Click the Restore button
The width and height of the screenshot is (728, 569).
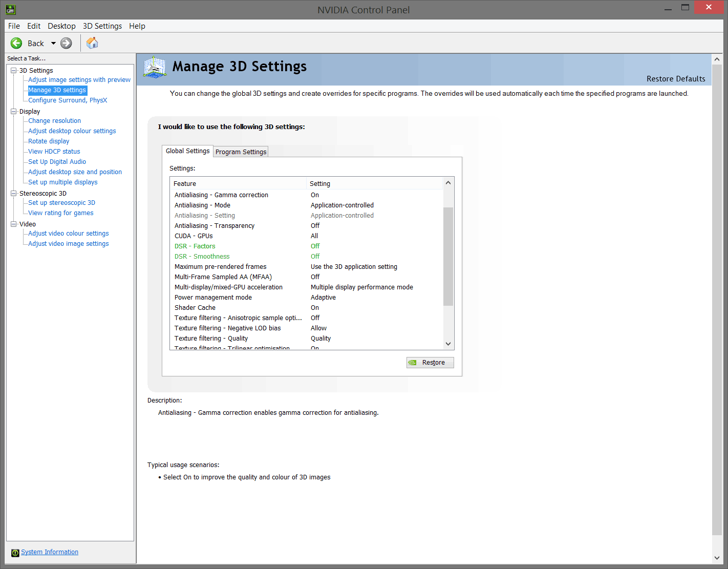click(x=430, y=363)
